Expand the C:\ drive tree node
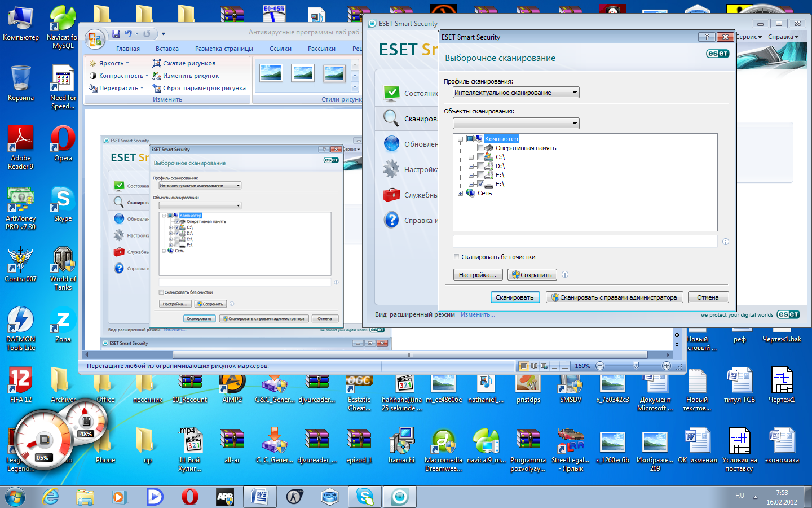The width and height of the screenshot is (812, 508). click(471, 157)
